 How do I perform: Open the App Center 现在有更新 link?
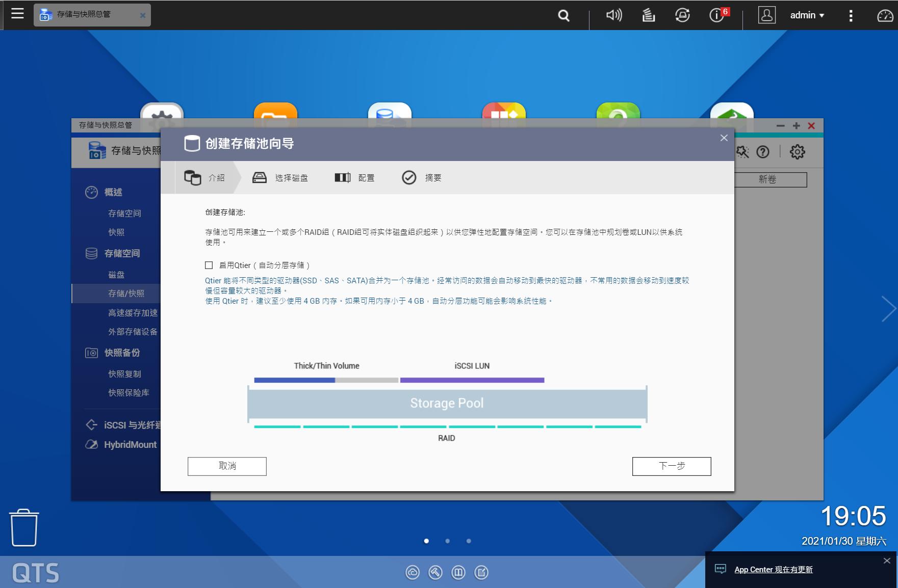click(772, 570)
